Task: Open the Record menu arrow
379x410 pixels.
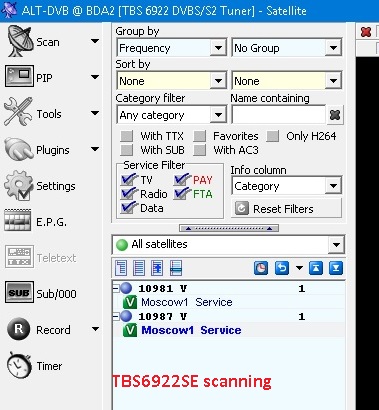Action: click(x=95, y=329)
